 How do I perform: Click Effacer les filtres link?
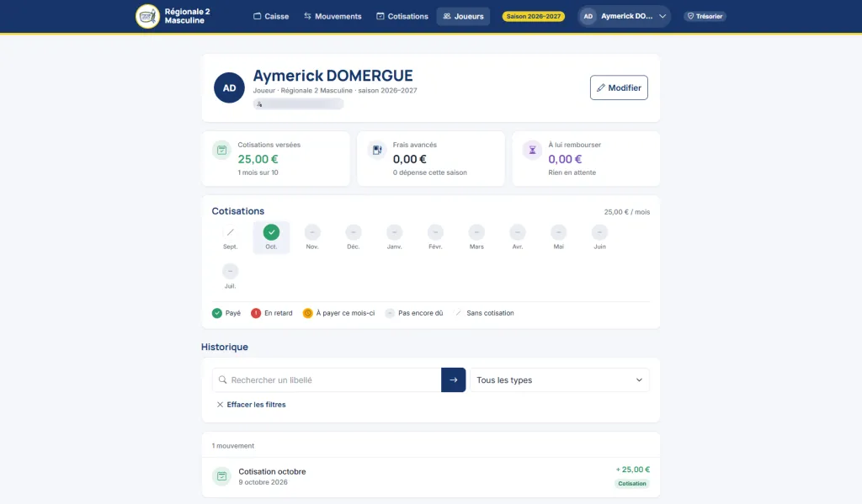251,405
